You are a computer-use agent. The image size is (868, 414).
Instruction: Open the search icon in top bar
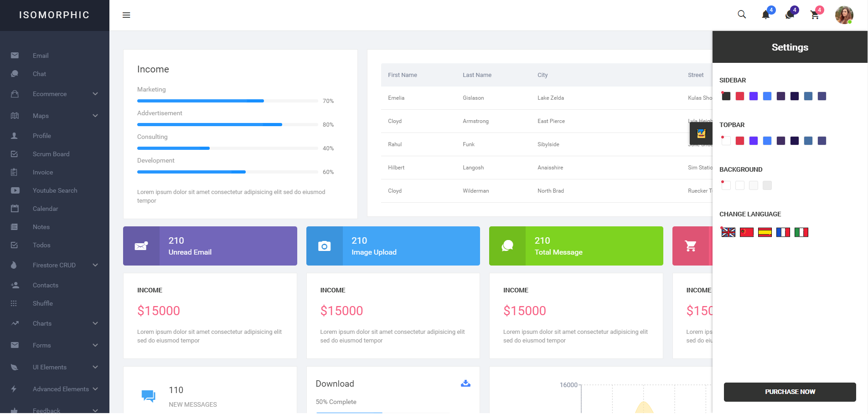tap(742, 15)
